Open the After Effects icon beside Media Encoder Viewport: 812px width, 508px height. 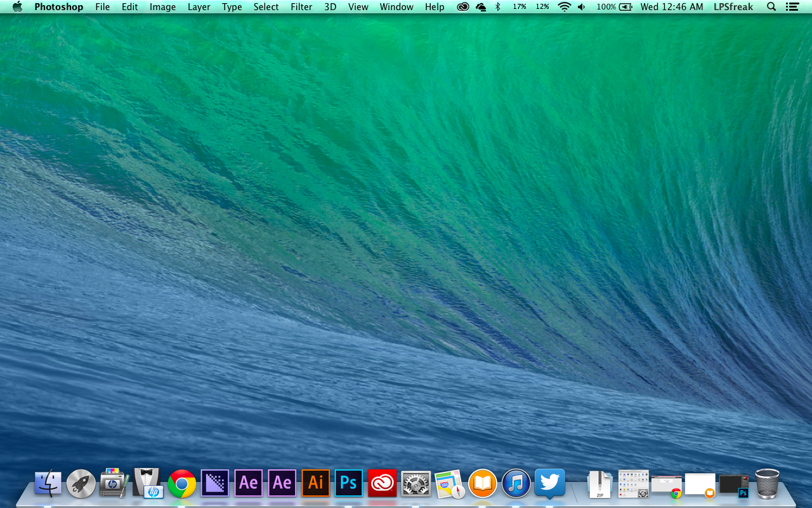[x=249, y=483]
